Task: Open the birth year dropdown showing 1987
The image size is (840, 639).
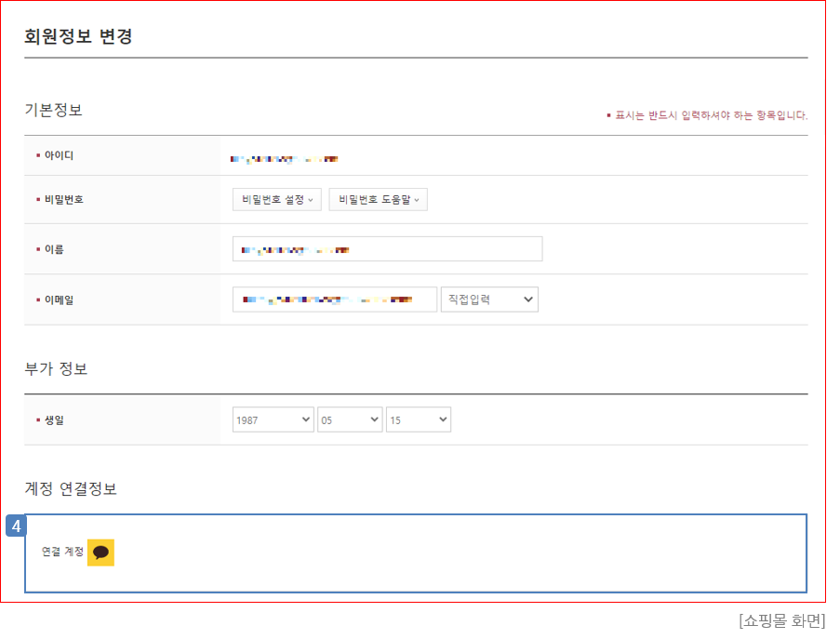Action: click(273, 419)
